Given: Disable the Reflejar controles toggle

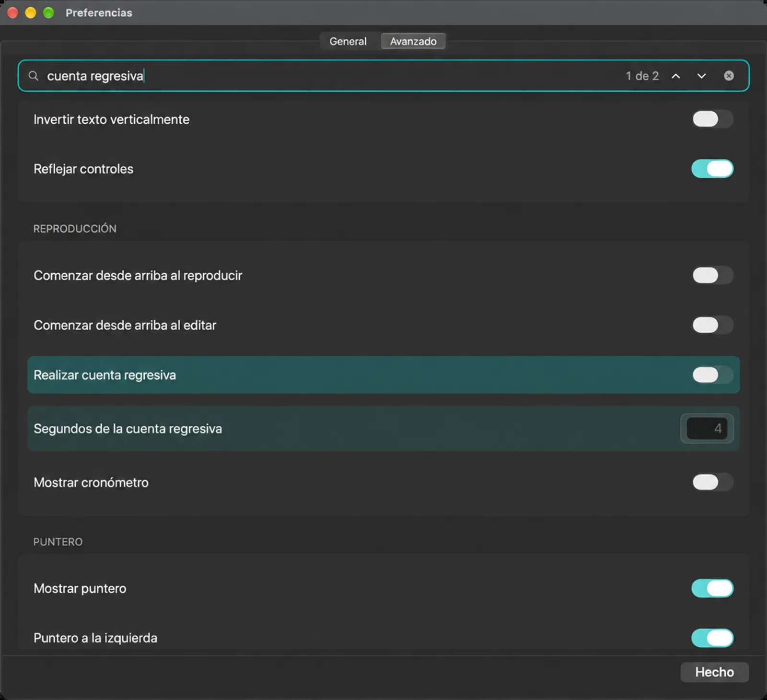Looking at the screenshot, I should tap(712, 169).
